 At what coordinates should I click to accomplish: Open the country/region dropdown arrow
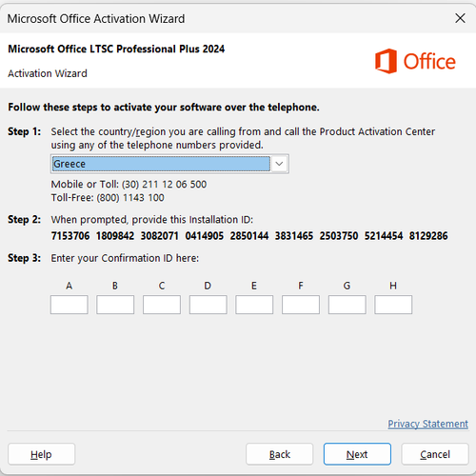pyautogui.click(x=279, y=164)
